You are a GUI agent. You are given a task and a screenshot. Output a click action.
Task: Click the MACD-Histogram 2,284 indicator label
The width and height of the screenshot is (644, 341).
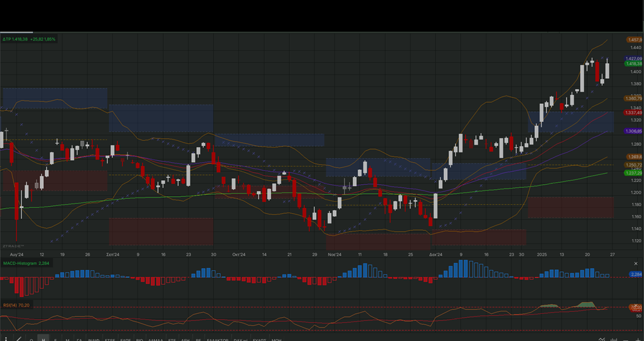(26, 263)
